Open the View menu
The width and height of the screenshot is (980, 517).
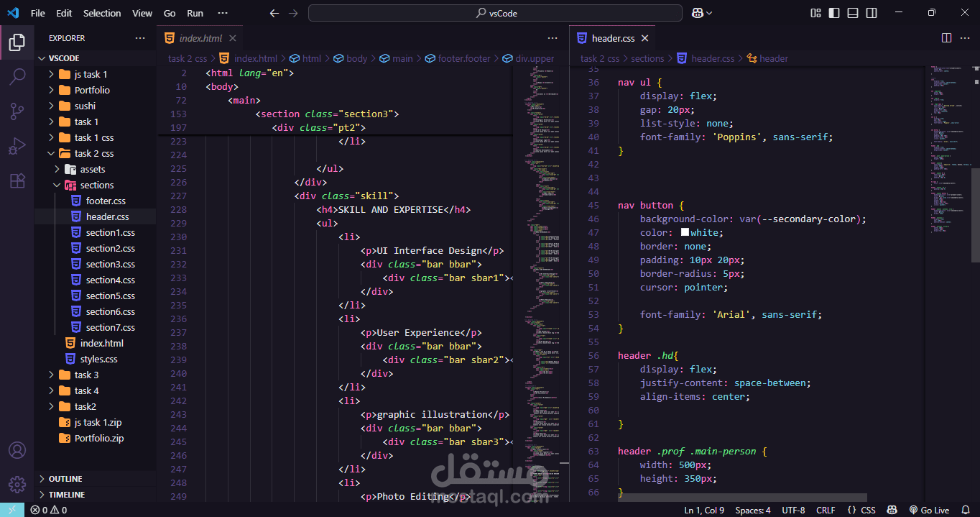[x=142, y=13]
